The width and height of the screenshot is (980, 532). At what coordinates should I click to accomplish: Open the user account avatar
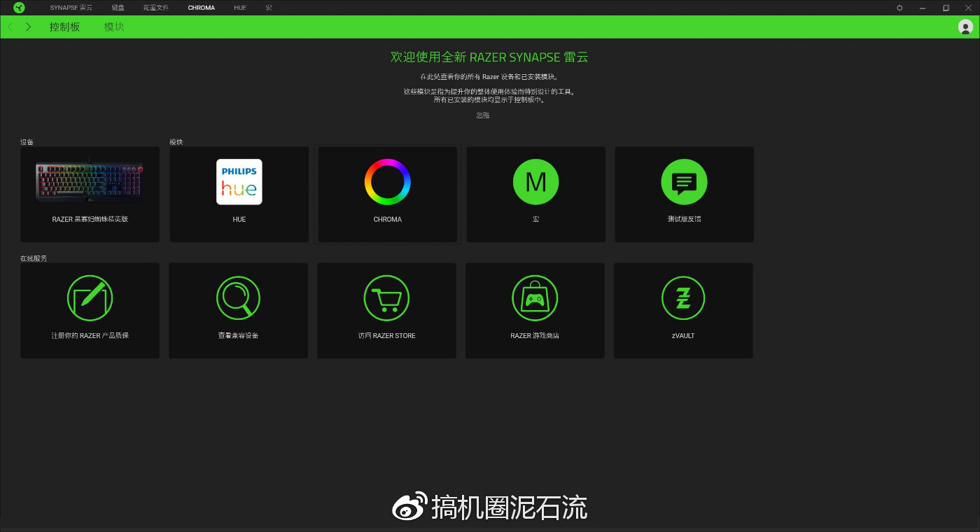click(965, 27)
